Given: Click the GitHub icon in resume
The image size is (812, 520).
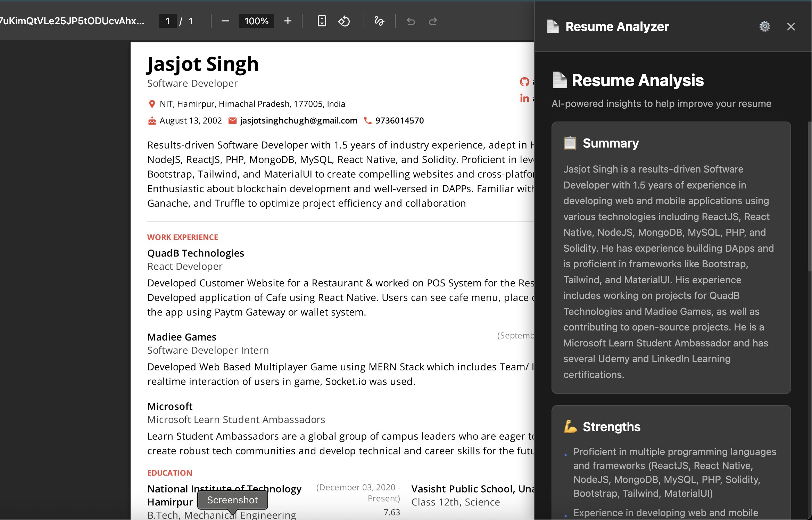Looking at the screenshot, I should tap(524, 82).
